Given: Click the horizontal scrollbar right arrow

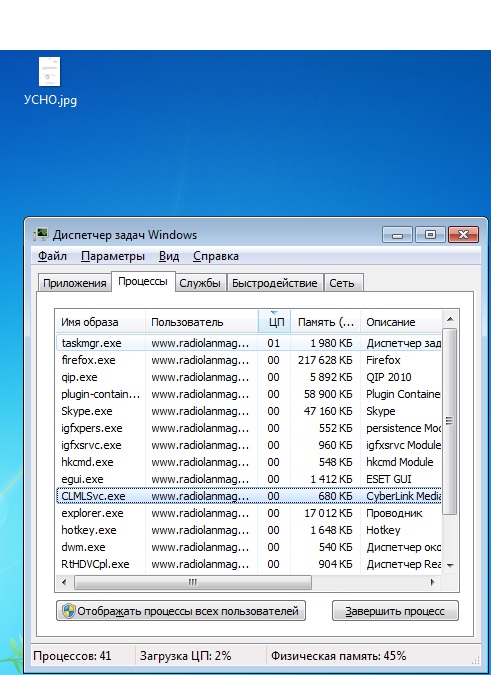Looking at the screenshot, I should click(432, 582).
